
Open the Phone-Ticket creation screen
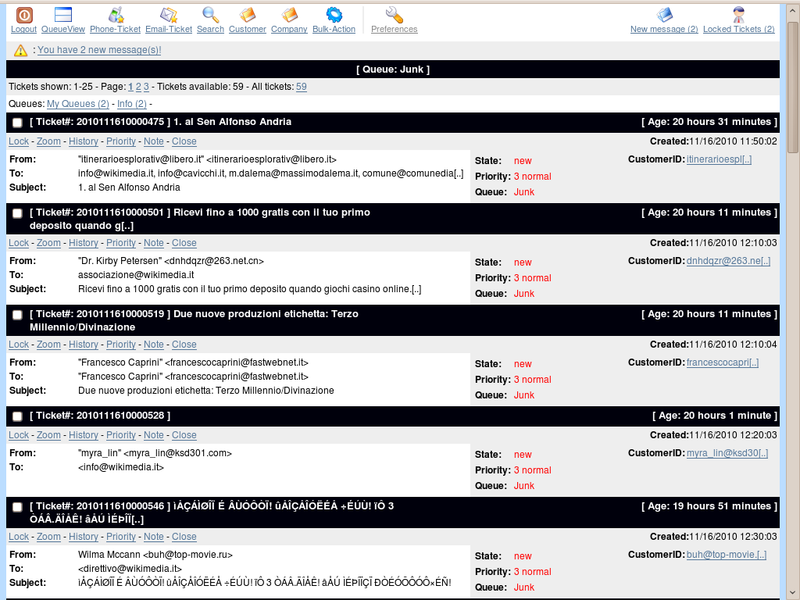pos(117,18)
